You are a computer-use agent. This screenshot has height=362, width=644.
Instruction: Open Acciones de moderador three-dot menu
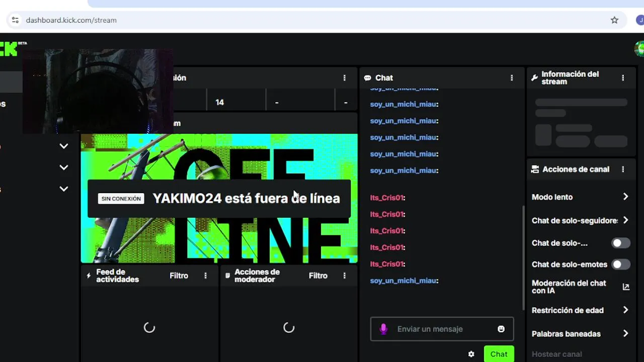click(345, 276)
